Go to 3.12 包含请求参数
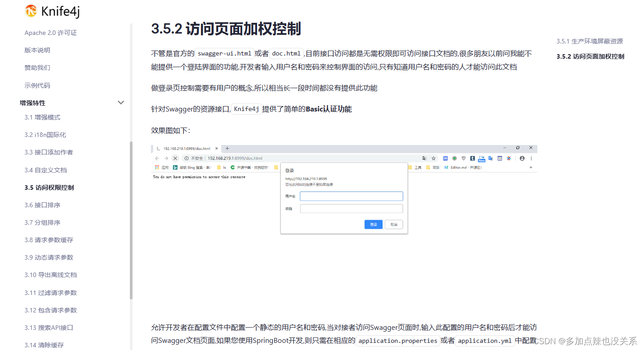The height and width of the screenshot is (350, 644). [51, 310]
